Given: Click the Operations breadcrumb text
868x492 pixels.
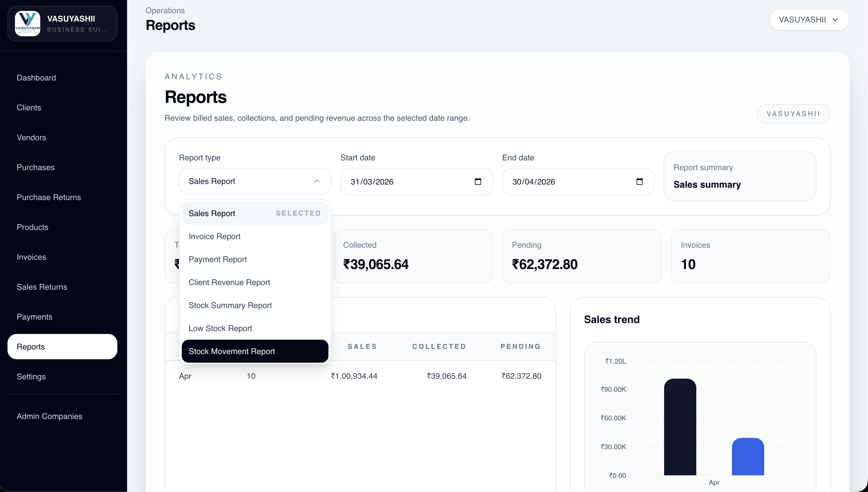Looking at the screenshot, I should point(165,10).
